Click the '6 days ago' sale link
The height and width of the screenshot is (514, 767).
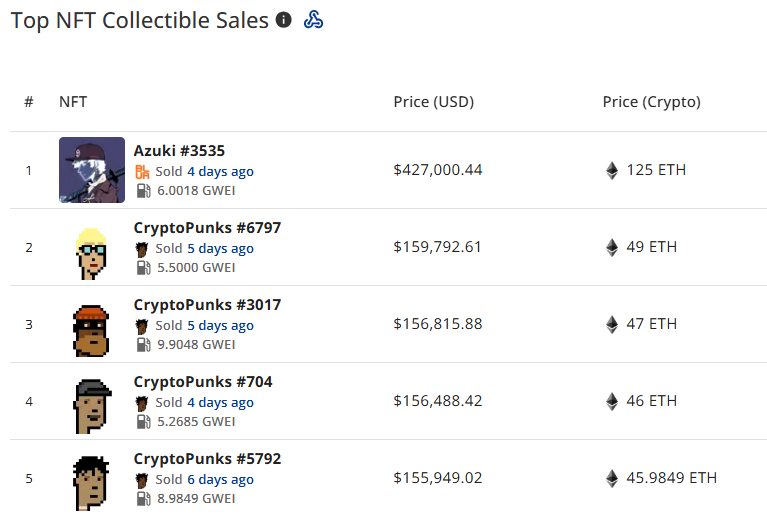pyautogui.click(x=220, y=479)
